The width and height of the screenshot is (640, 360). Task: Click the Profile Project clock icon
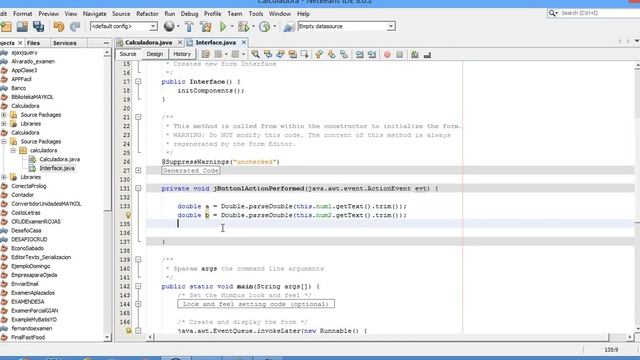tap(264, 27)
